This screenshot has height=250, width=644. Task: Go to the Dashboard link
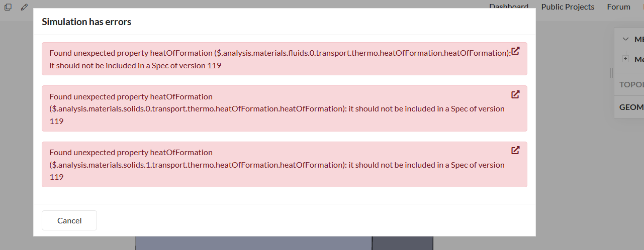[508, 7]
